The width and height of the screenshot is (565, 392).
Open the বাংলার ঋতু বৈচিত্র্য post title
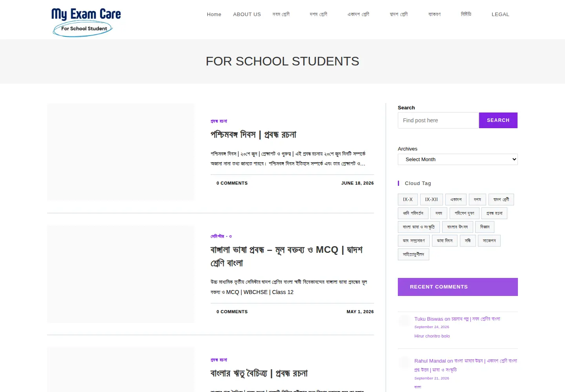(259, 374)
